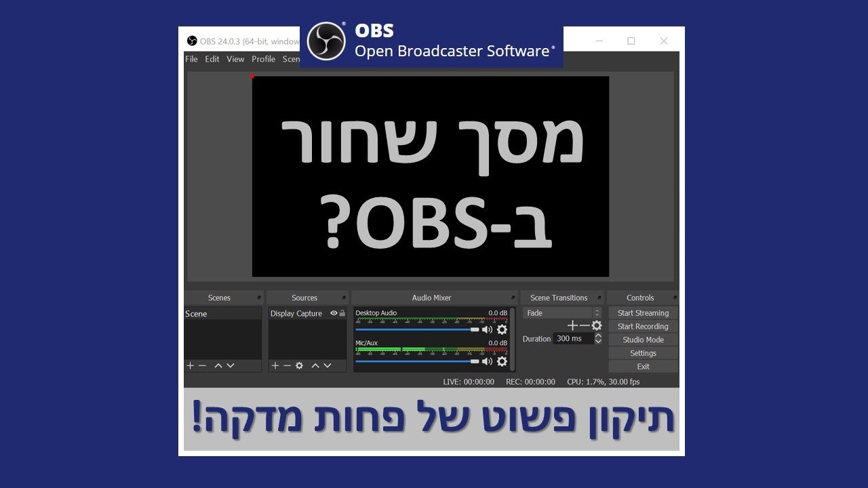The height and width of the screenshot is (488, 868).
Task: Open the Profile menu
Action: pyautogui.click(x=263, y=59)
